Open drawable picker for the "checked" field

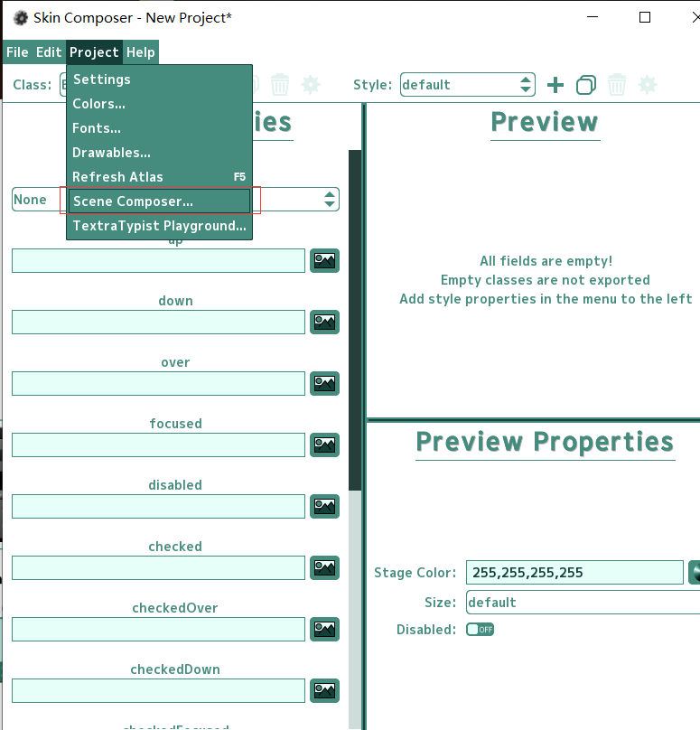tap(324, 568)
